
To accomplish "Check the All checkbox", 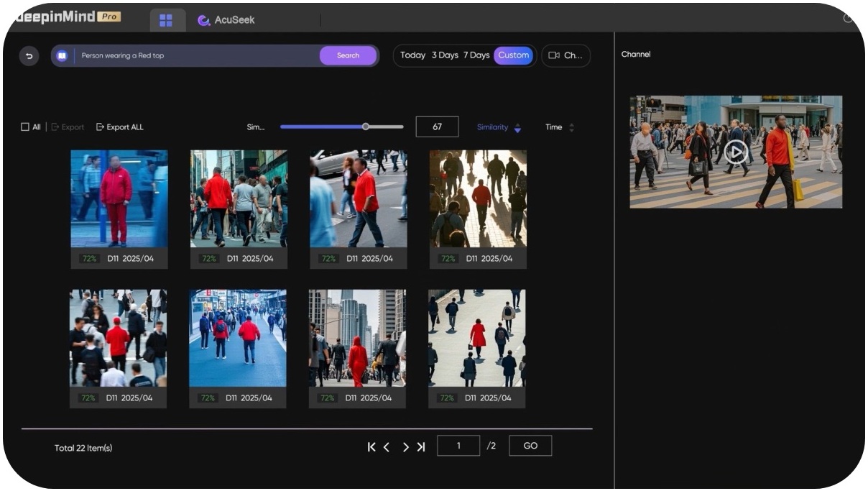I will 25,127.
